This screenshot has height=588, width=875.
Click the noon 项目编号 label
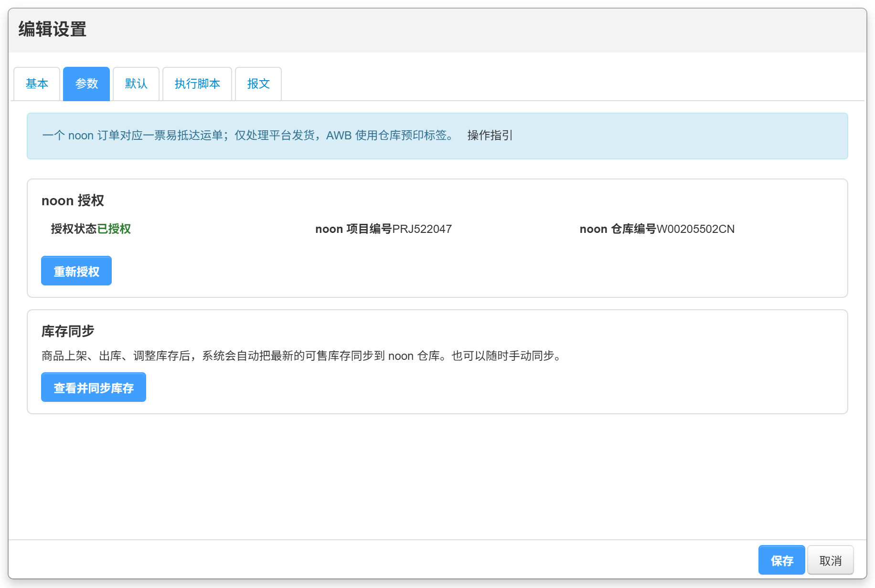click(353, 229)
